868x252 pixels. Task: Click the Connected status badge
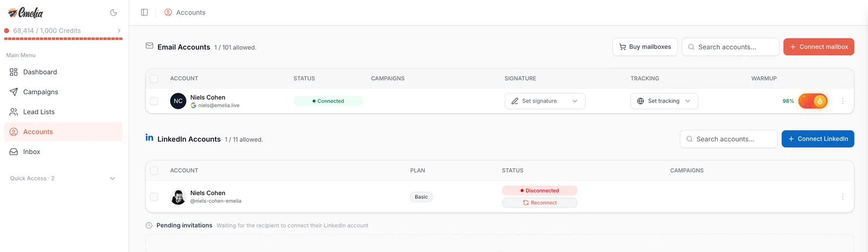coord(328,101)
